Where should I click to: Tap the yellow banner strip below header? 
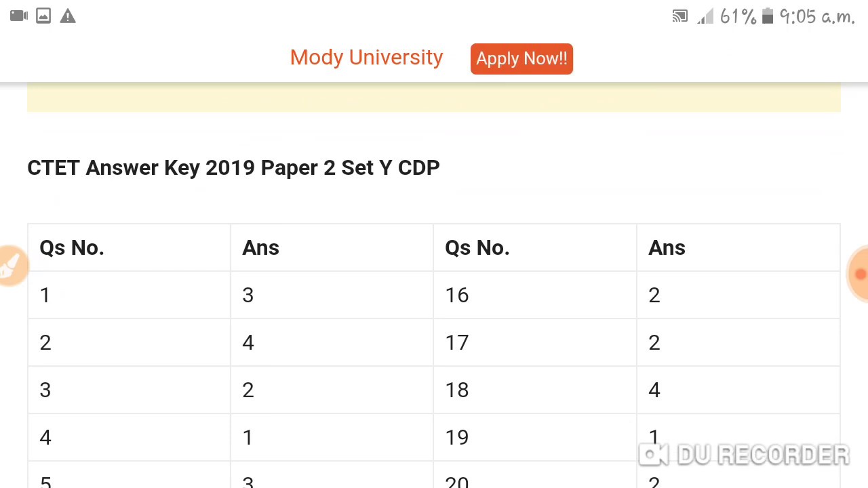click(434, 98)
